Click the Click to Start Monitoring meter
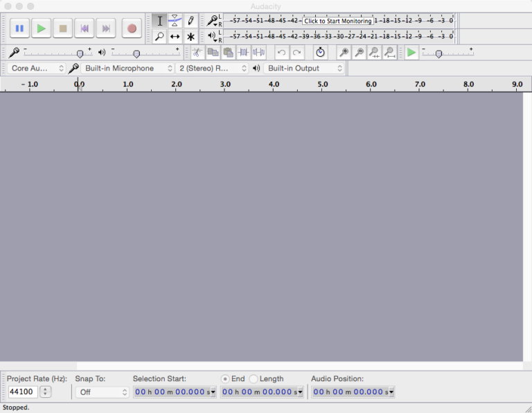532x413 pixels. (338, 21)
